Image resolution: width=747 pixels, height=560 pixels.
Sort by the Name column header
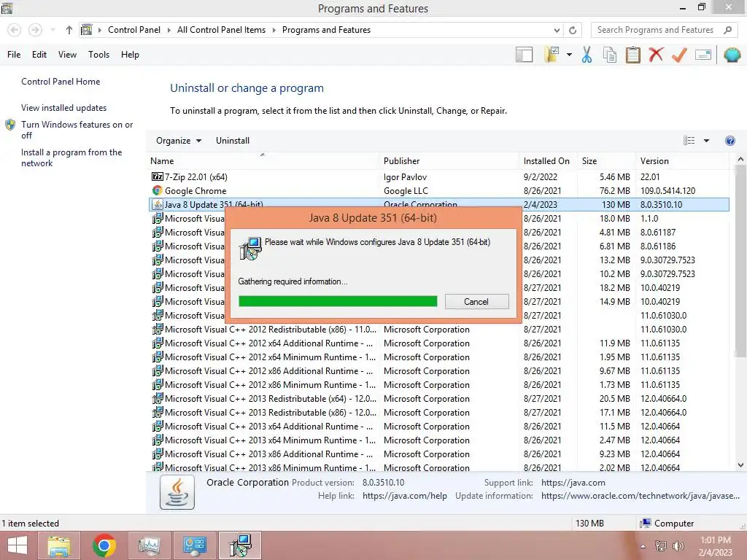click(263, 161)
